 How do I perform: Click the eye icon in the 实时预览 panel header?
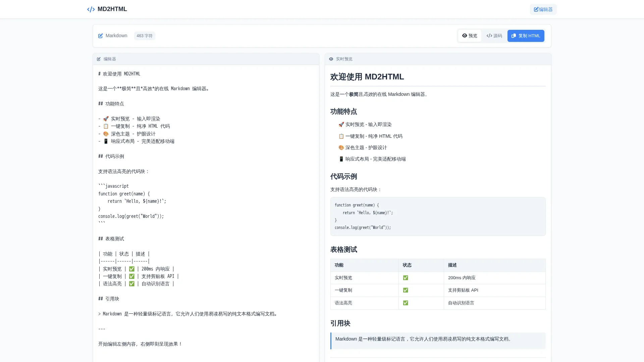tap(331, 59)
